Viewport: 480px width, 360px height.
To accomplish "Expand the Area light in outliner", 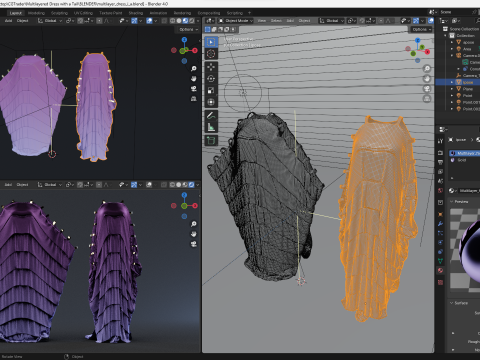I will [452, 49].
